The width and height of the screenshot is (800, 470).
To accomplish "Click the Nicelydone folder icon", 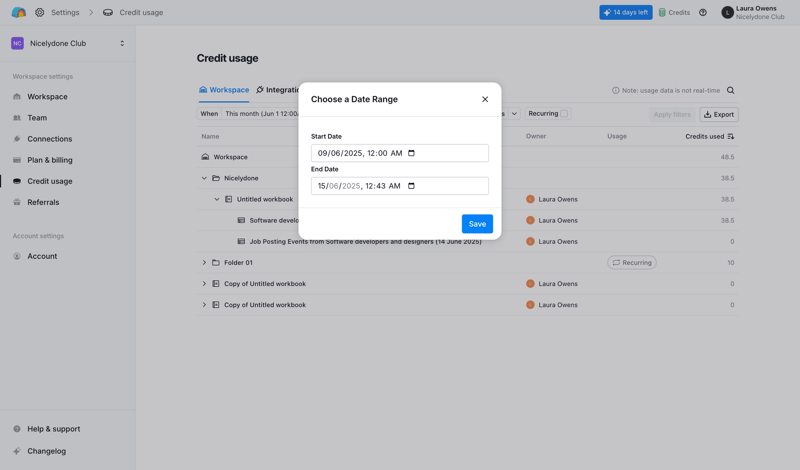I will point(216,178).
